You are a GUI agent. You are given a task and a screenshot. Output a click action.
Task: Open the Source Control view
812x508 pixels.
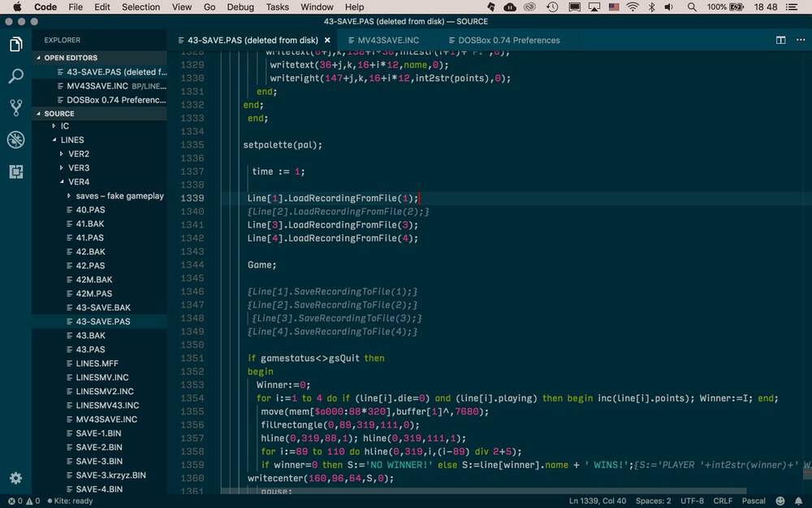pyautogui.click(x=15, y=108)
